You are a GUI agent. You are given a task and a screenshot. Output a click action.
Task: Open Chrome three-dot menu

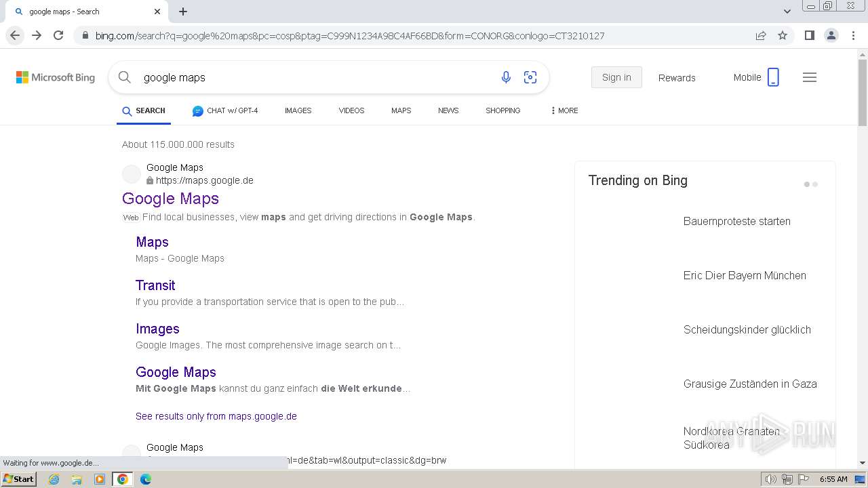click(x=853, y=35)
